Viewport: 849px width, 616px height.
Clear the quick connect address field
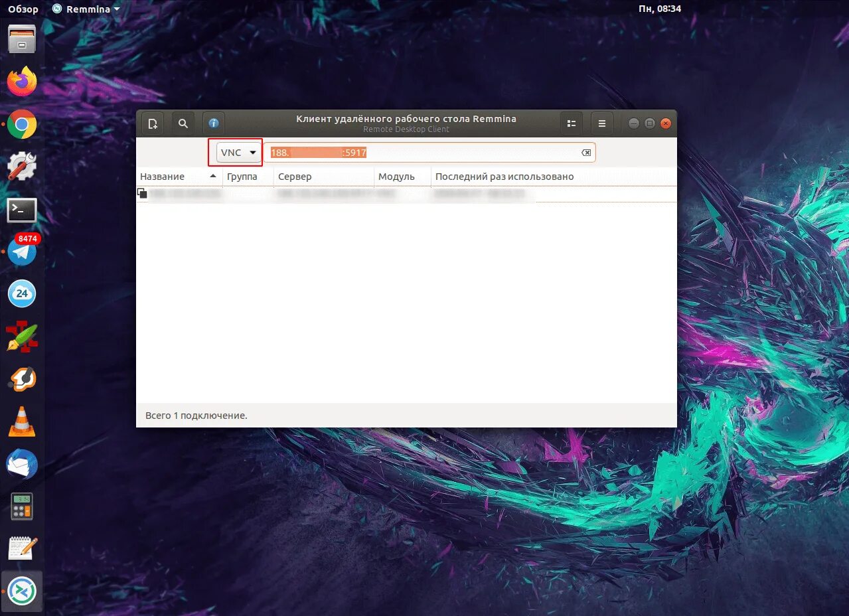tap(586, 153)
